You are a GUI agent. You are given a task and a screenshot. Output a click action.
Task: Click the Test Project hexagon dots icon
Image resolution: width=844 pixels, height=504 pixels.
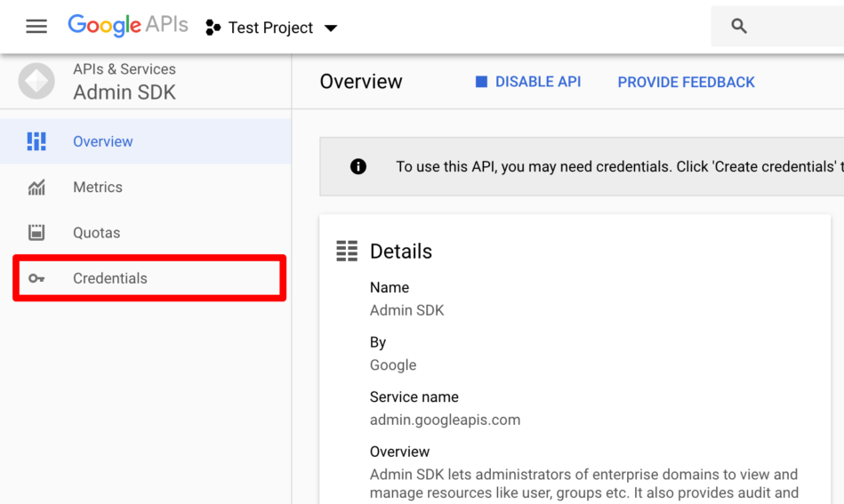tap(213, 27)
